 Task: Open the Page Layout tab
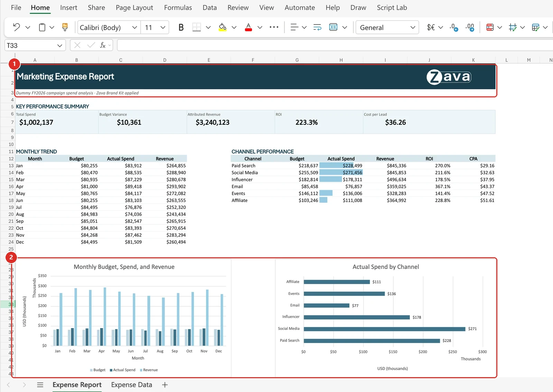[134, 8]
